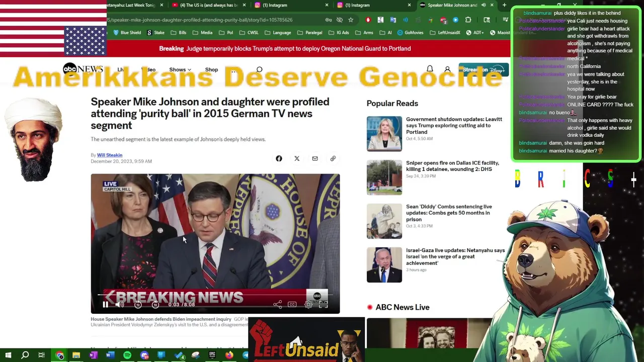
Task: Skip forward 10 seconds in video
Action: click(x=155, y=304)
